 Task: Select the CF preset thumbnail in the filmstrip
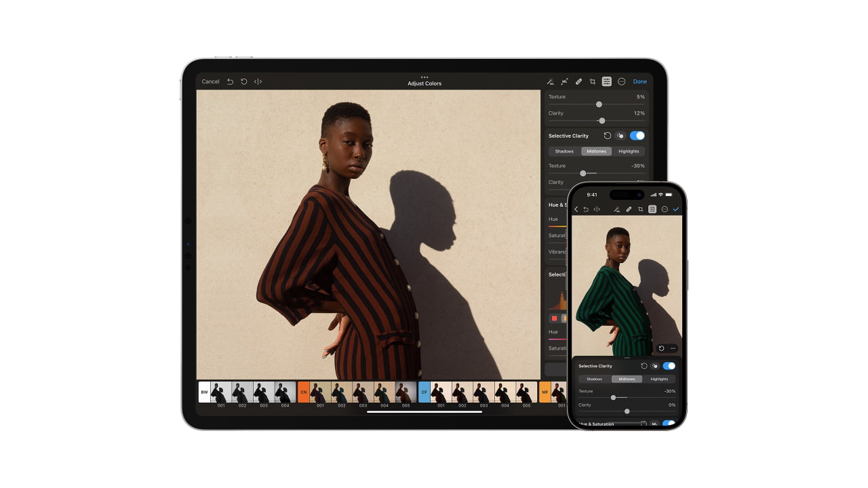point(424,392)
